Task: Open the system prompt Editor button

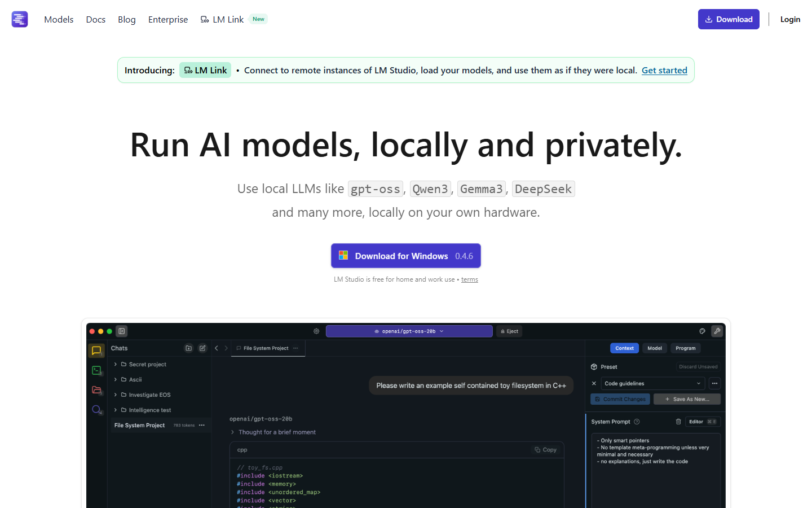Action: (x=703, y=422)
